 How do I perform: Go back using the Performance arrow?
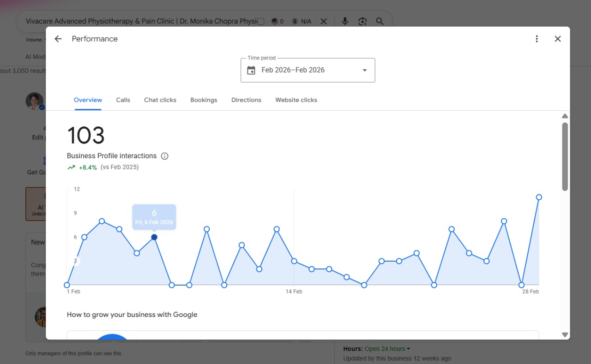[58, 39]
